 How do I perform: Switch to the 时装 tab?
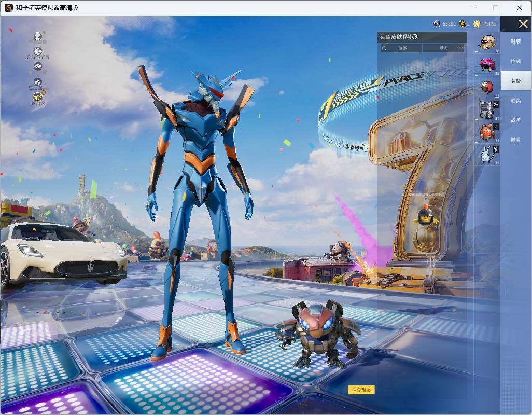pyautogui.click(x=516, y=41)
